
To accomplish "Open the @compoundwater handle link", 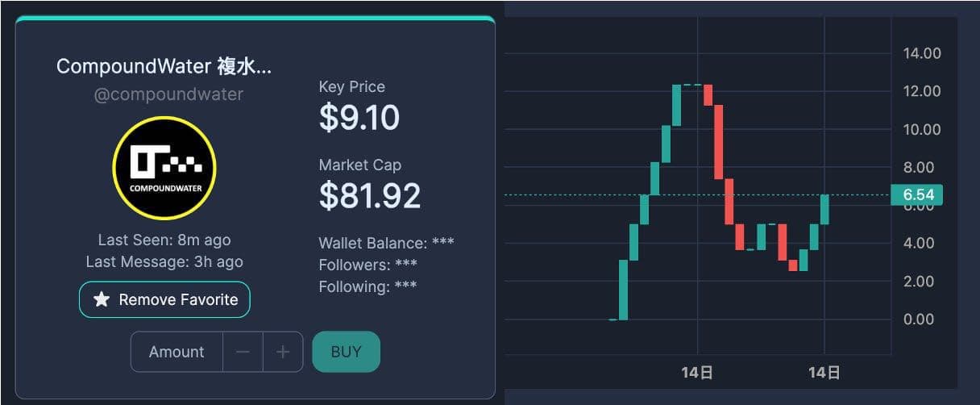I will (168, 94).
